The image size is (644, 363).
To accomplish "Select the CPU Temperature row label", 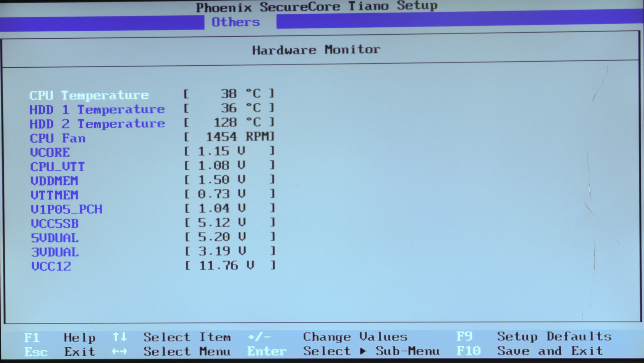I will pos(89,95).
